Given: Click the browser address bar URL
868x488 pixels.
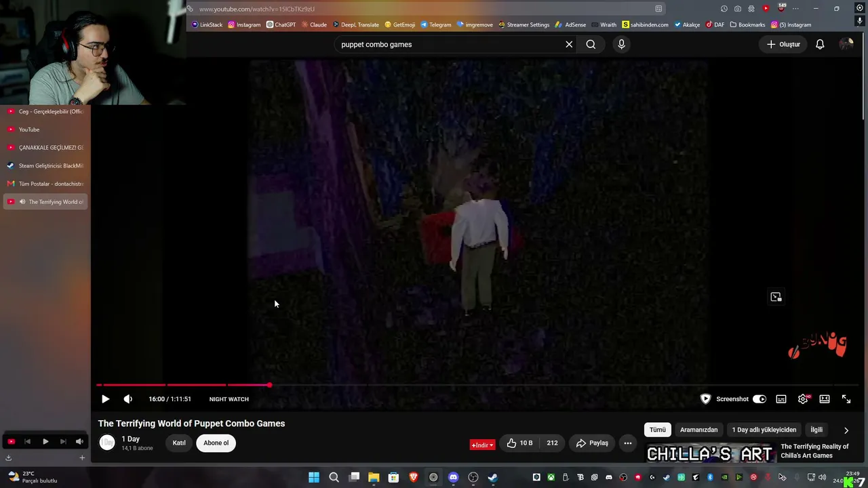Looking at the screenshot, I should (x=257, y=9).
